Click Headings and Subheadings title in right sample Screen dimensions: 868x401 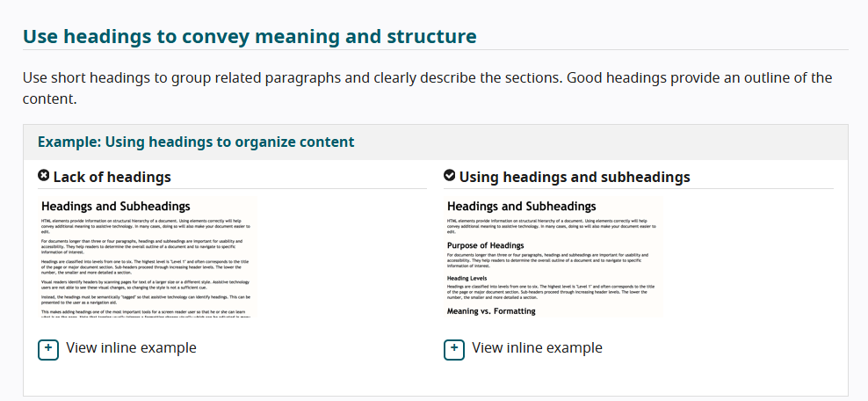point(522,207)
